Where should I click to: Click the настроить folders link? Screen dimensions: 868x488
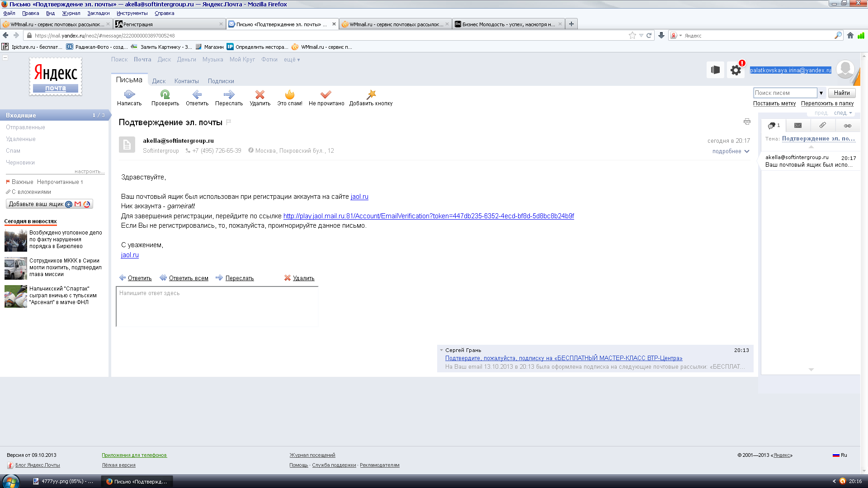[90, 171]
